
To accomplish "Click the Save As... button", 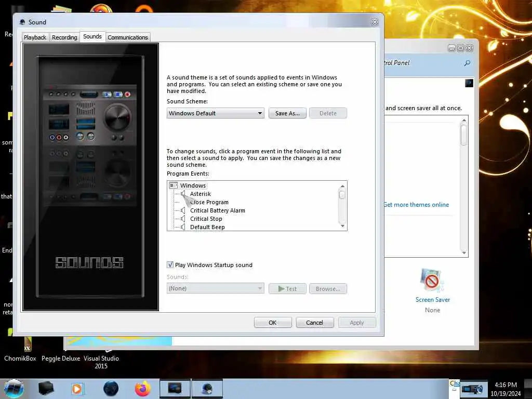I will click(287, 113).
